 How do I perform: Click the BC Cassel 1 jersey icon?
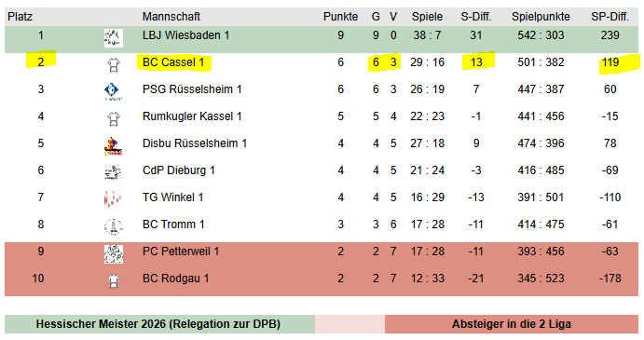coord(114,65)
